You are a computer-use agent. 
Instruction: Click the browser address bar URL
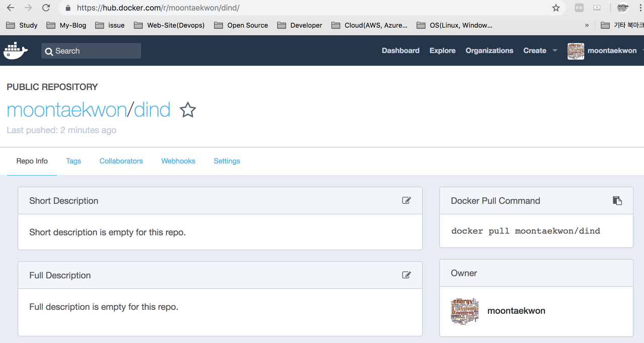pyautogui.click(x=158, y=8)
